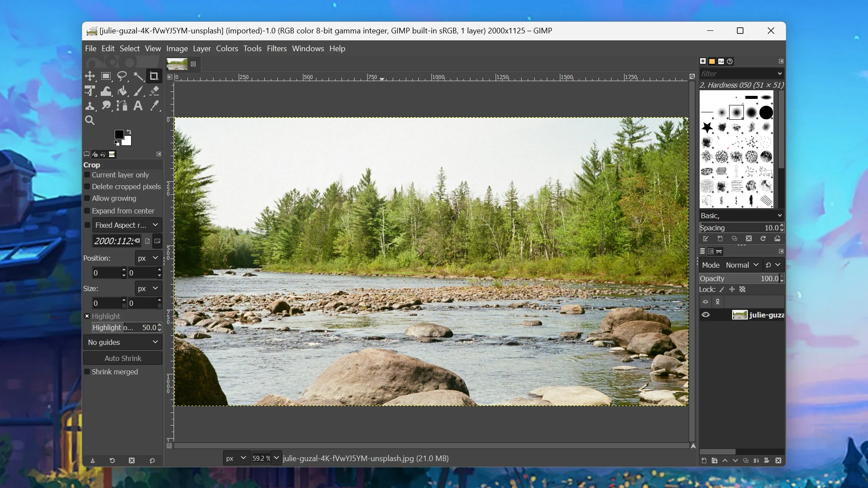Click the Auto Shrink button
This screenshot has height=488, width=868.
point(122,358)
